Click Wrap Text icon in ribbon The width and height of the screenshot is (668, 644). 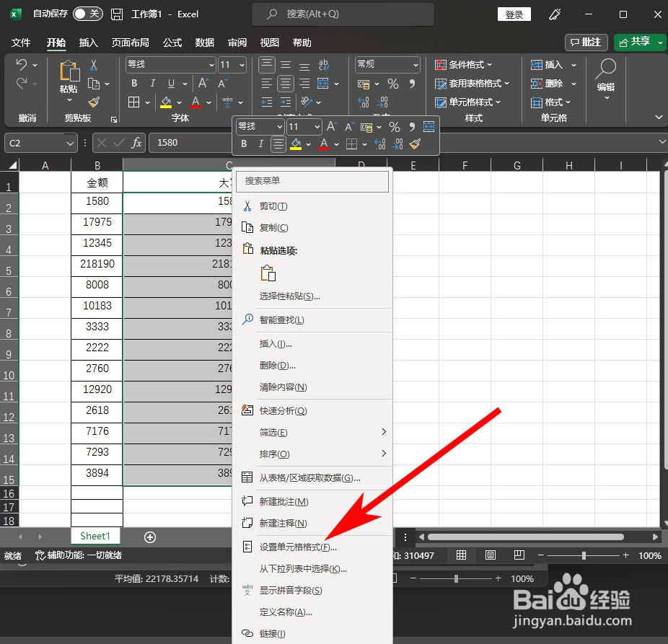pyautogui.click(x=323, y=65)
